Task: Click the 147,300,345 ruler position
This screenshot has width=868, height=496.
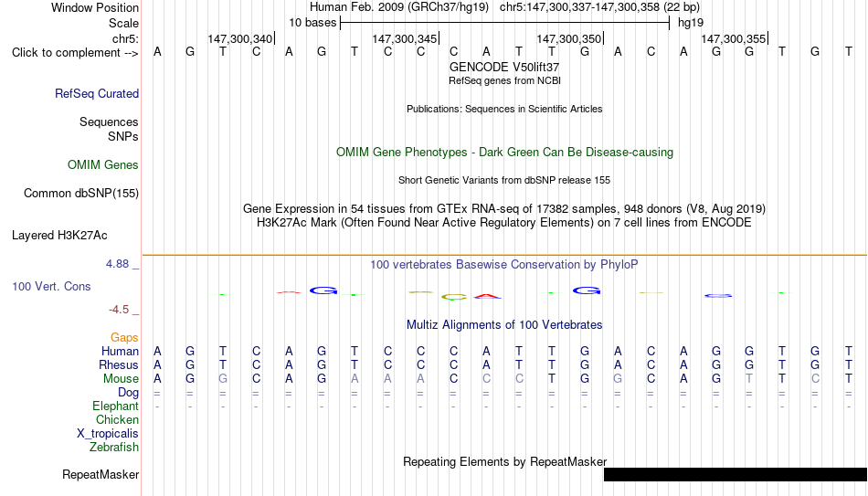Action: pyautogui.click(x=404, y=38)
